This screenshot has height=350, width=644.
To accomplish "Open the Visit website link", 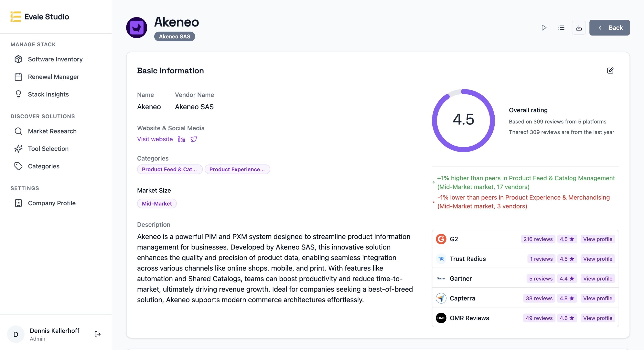I will point(155,139).
